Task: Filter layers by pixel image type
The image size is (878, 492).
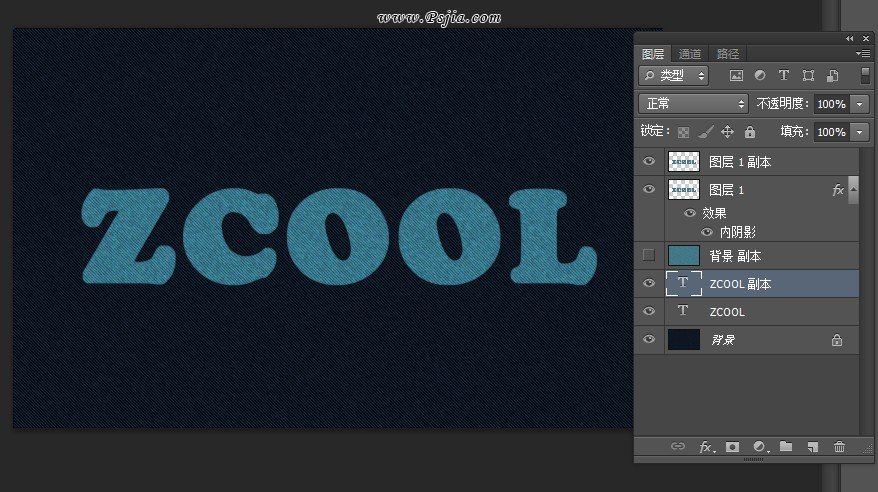Action: coord(736,76)
